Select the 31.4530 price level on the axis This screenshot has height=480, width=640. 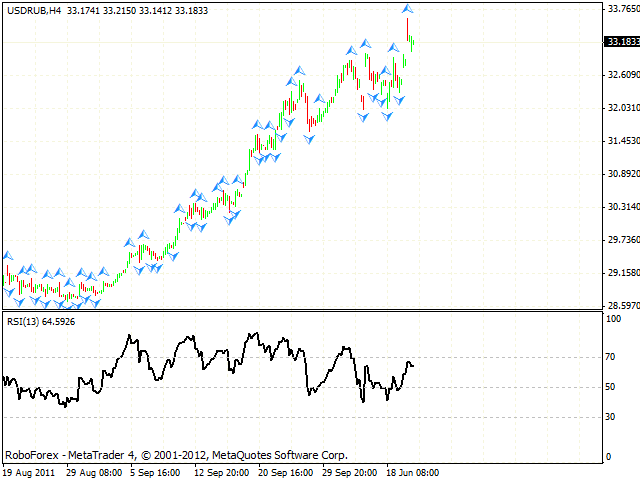coord(622,141)
